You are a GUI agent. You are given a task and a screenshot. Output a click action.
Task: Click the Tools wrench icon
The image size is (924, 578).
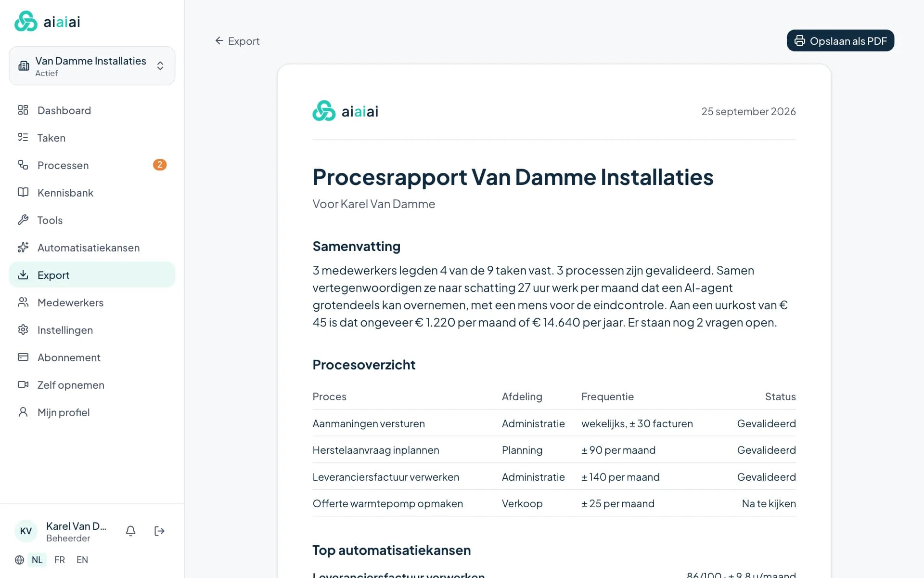coord(23,220)
